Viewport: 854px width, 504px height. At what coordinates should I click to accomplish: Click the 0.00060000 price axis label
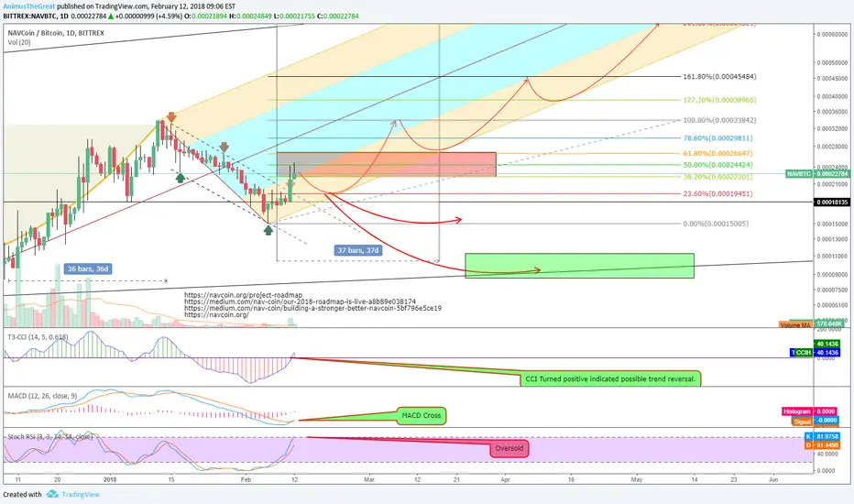[832, 34]
